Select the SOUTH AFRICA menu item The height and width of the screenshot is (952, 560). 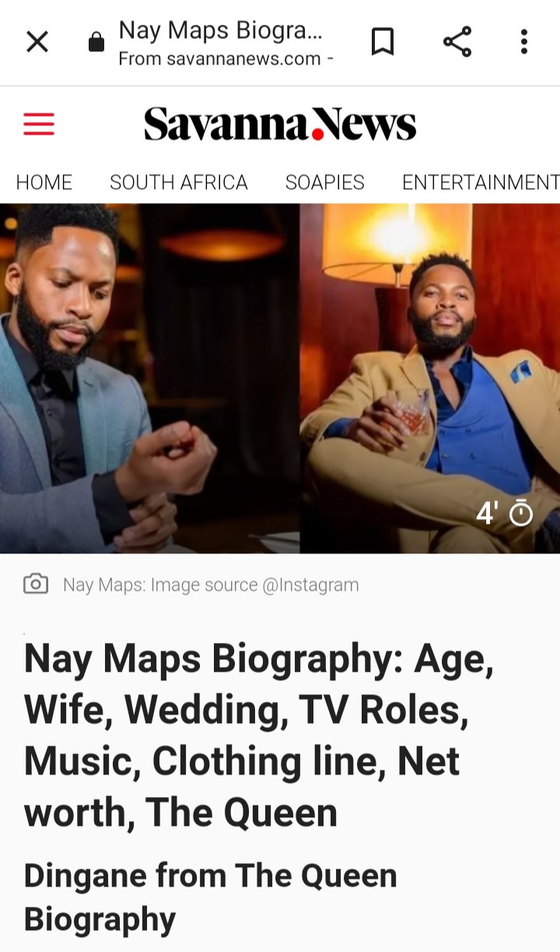(179, 182)
